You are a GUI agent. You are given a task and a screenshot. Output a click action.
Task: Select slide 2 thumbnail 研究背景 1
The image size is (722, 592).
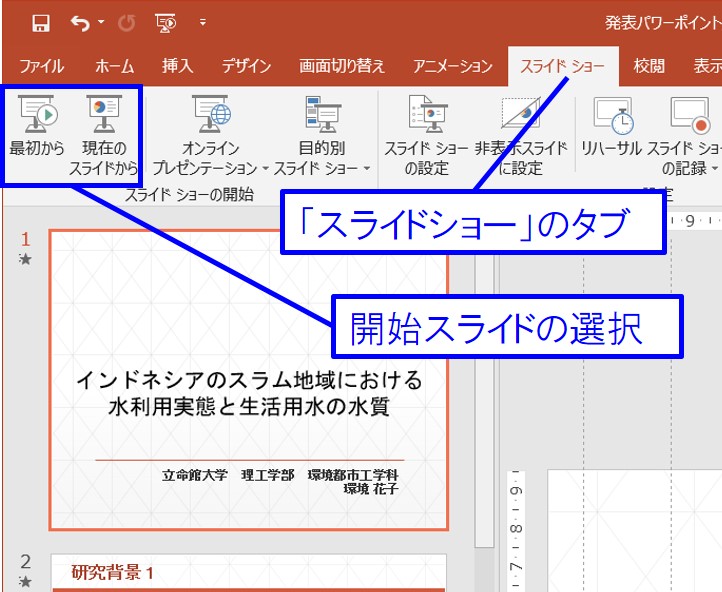(249, 573)
